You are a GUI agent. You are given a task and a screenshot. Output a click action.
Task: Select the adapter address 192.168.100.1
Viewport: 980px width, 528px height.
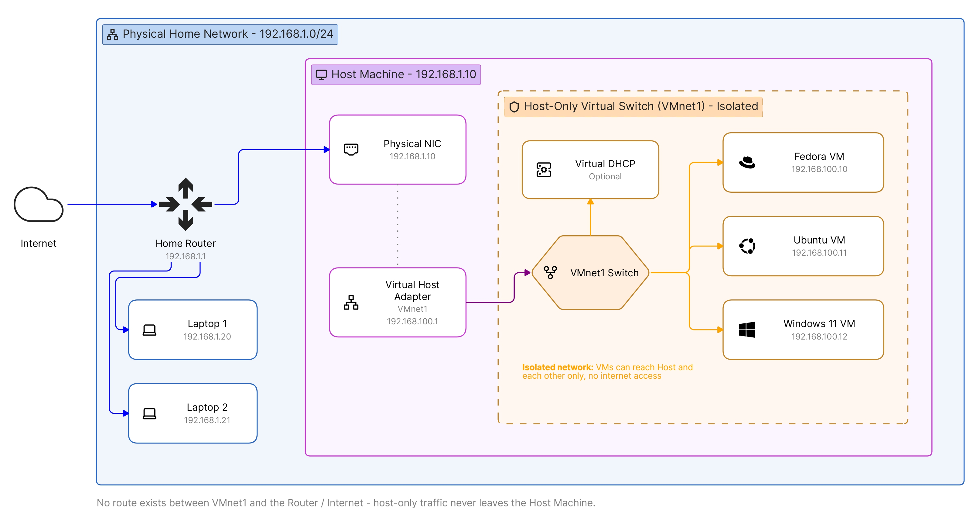(x=412, y=321)
